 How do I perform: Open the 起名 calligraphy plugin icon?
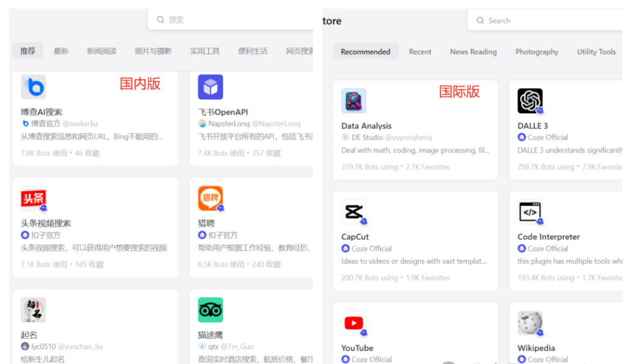33,310
